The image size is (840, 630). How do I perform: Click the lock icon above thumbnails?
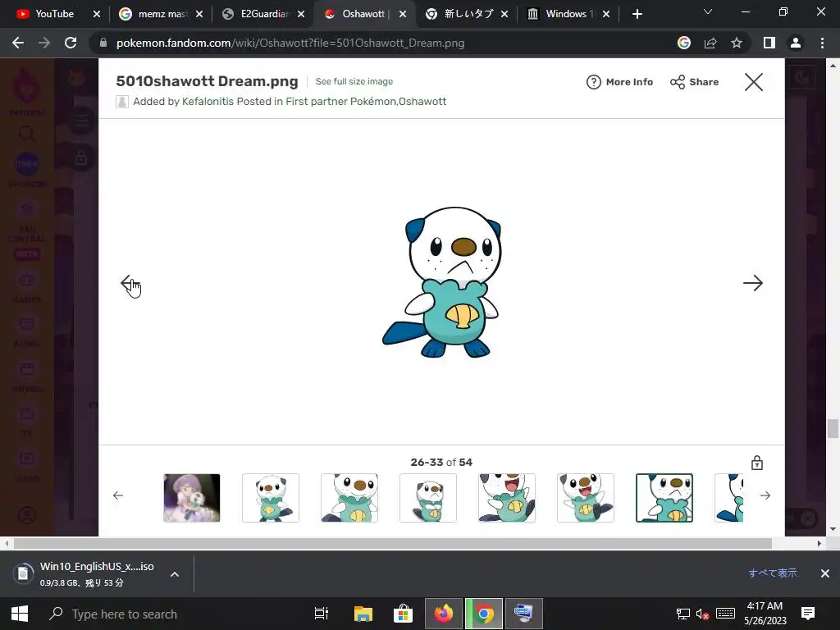[757, 463]
